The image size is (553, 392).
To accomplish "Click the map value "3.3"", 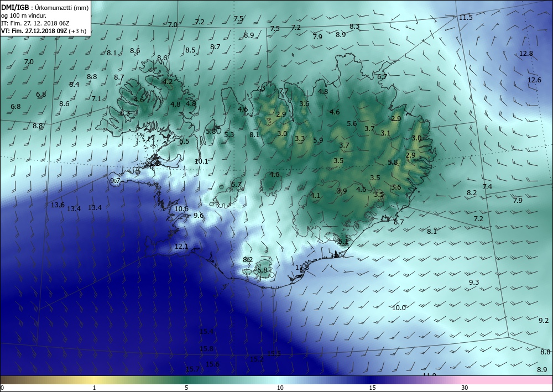I will pos(300,139).
